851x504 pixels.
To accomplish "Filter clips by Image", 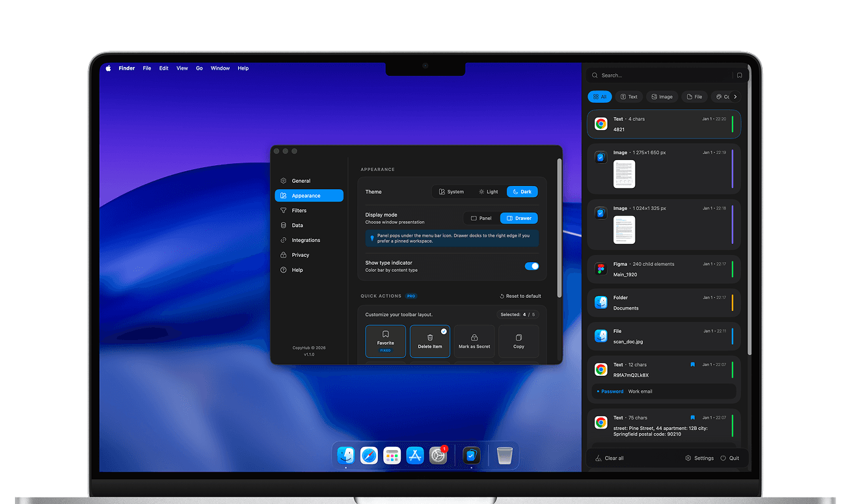I will pos(662,97).
